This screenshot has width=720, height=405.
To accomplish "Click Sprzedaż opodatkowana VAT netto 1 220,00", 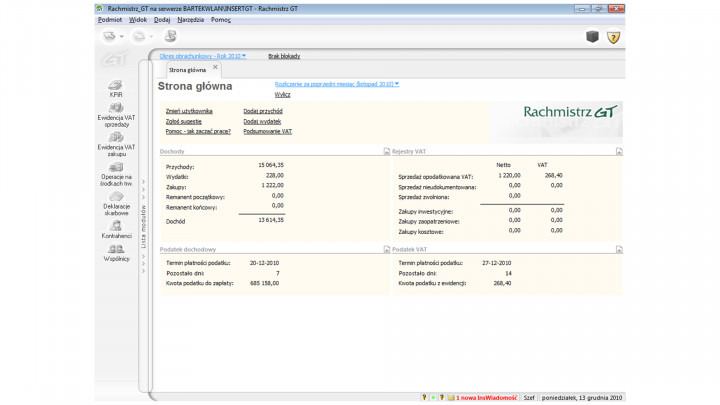I will click(509, 175).
